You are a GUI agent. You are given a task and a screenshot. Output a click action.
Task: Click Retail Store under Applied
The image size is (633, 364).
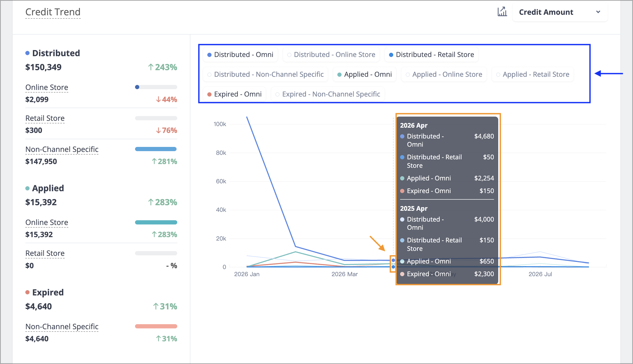[x=45, y=253]
